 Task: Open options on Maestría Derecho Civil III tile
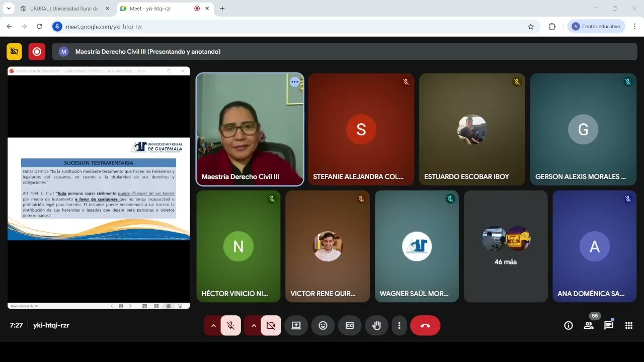pyautogui.click(x=295, y=81)
